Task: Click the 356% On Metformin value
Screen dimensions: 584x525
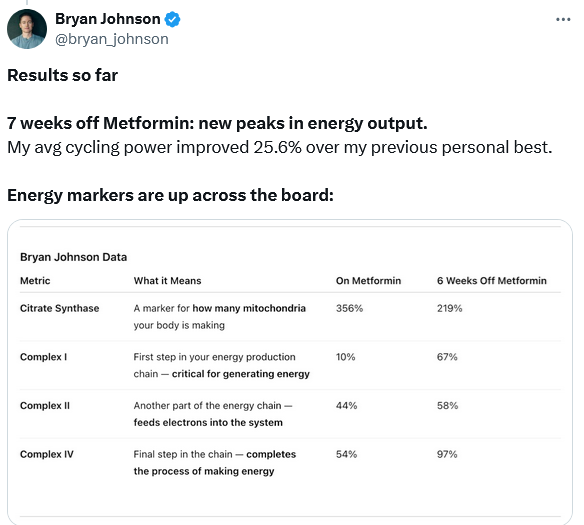Action: (349, 308)
